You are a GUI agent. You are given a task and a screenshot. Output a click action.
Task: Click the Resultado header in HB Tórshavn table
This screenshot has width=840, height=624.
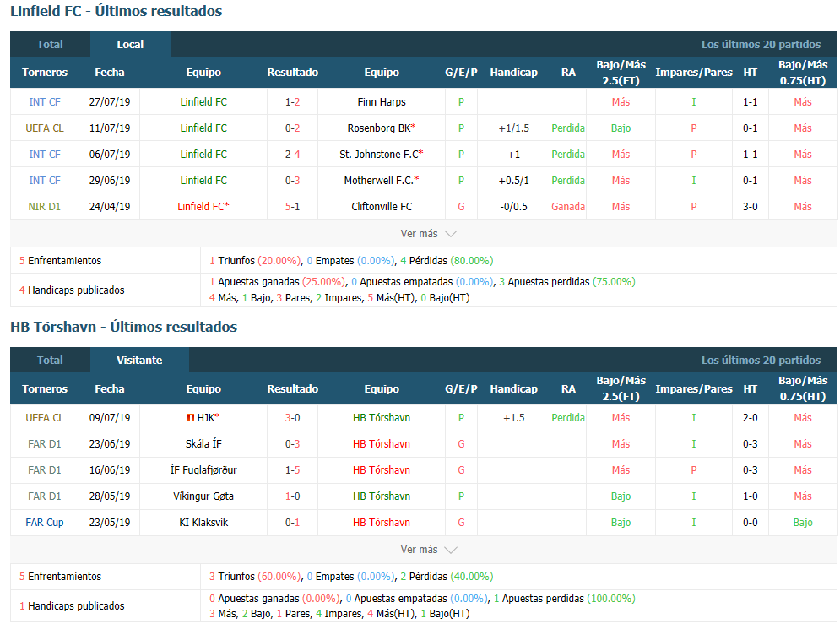pos(292,389)
